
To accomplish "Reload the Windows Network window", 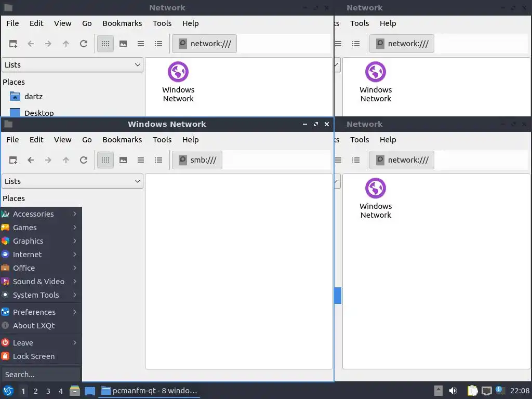I will [x=84, y=160].
